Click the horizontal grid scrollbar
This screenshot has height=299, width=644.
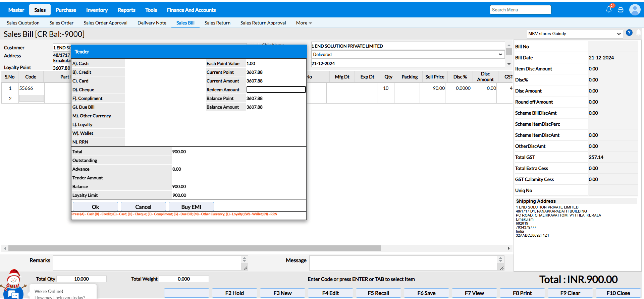[x=195, y=248]
